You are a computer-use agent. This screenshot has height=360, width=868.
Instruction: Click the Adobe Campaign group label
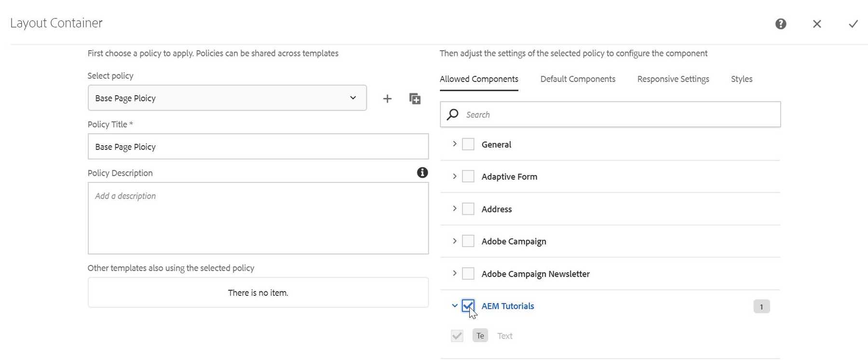tap(514, 241)
